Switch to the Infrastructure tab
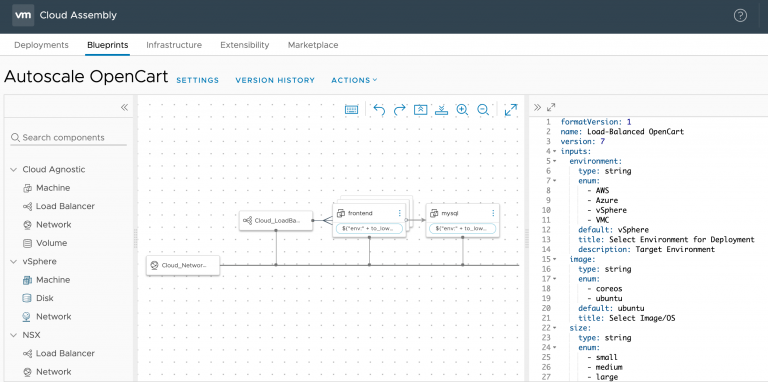This screenshot has width=768, height=382. click(174, 45)
